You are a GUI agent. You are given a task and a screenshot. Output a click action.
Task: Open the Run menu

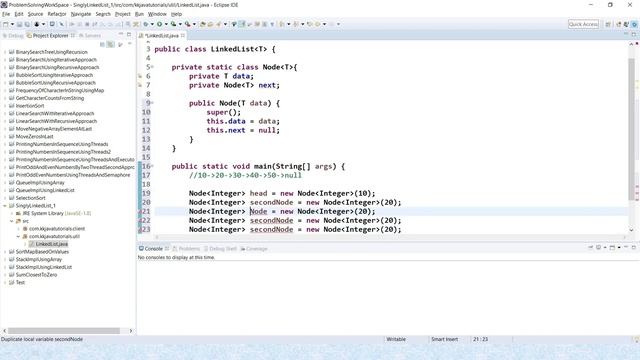(x=139, y=14)
